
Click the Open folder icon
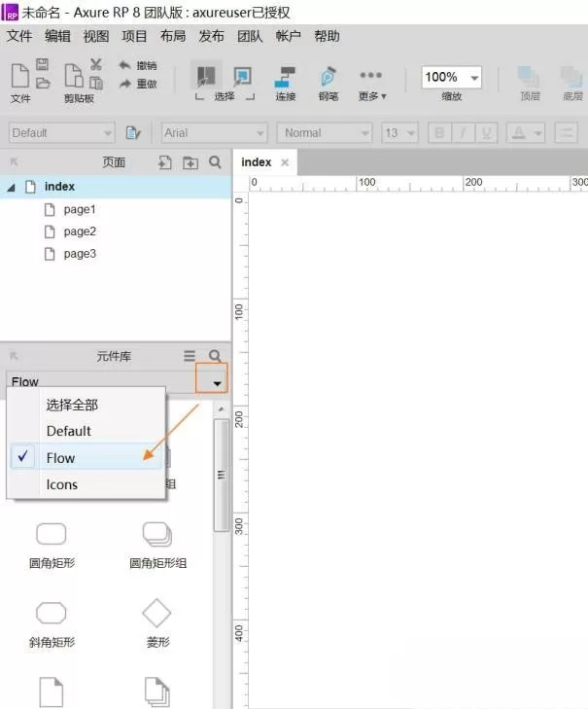pyautogui.click(x=43, y=83)
